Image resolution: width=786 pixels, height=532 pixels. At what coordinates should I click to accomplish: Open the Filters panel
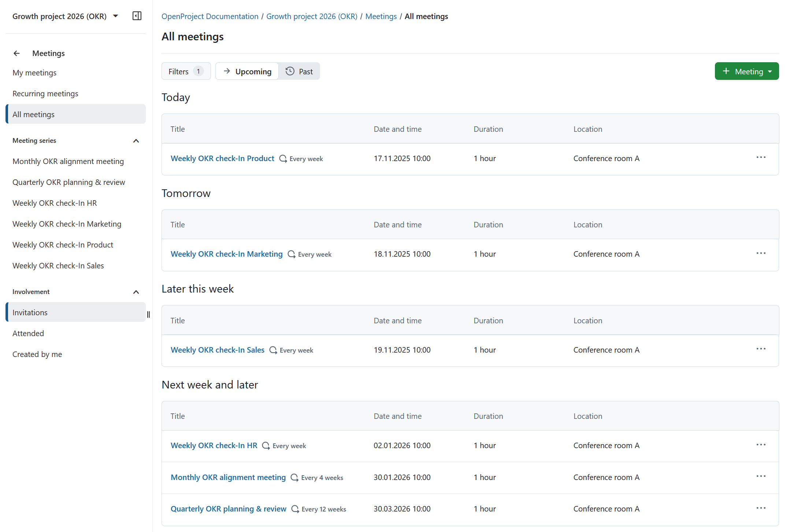pos(186,71)
